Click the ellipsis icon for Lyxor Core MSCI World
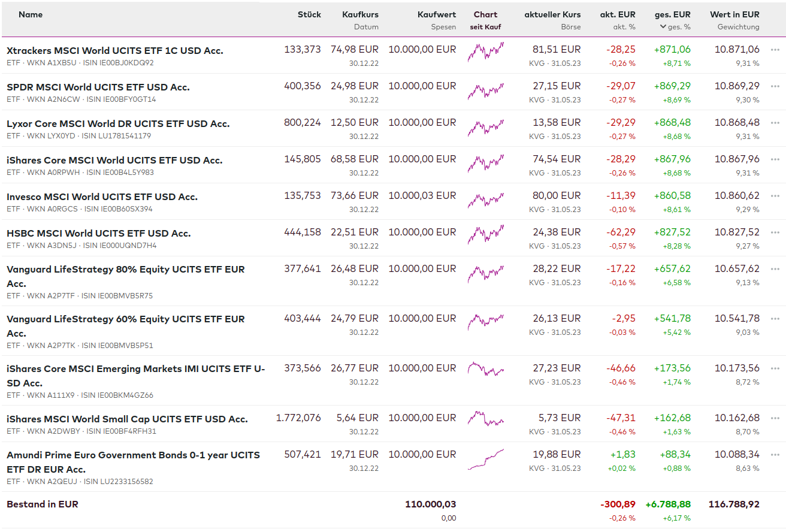 click(775, 123)
